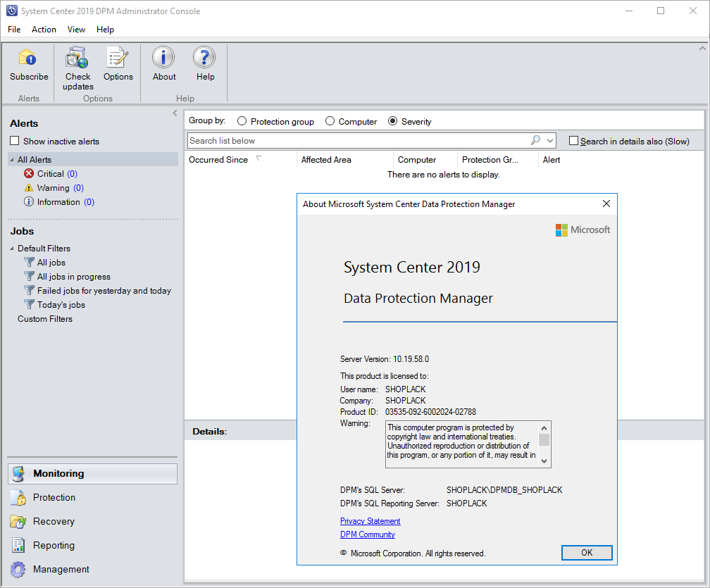Screen dimensions: 710x588
Task: Select the Severity grouping radio button
Action: [392, 121]
